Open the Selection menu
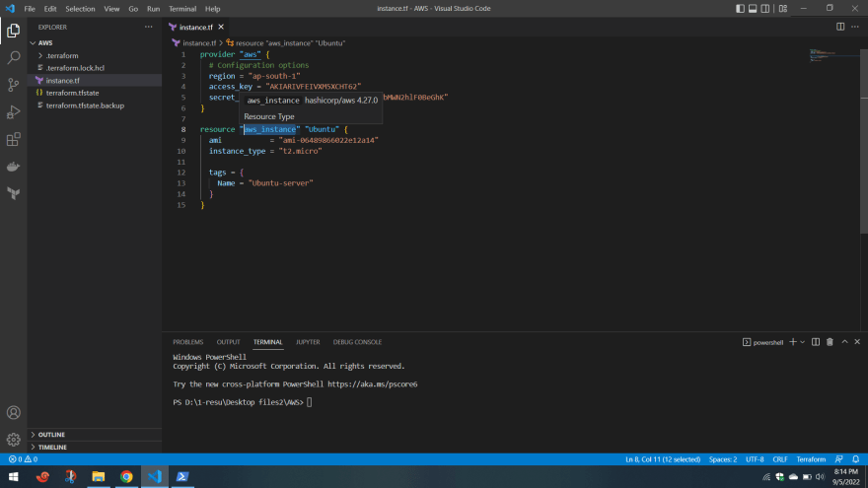The height and width of the screenshot is (488, 868). pyautogui.click(x=80, y=8)
